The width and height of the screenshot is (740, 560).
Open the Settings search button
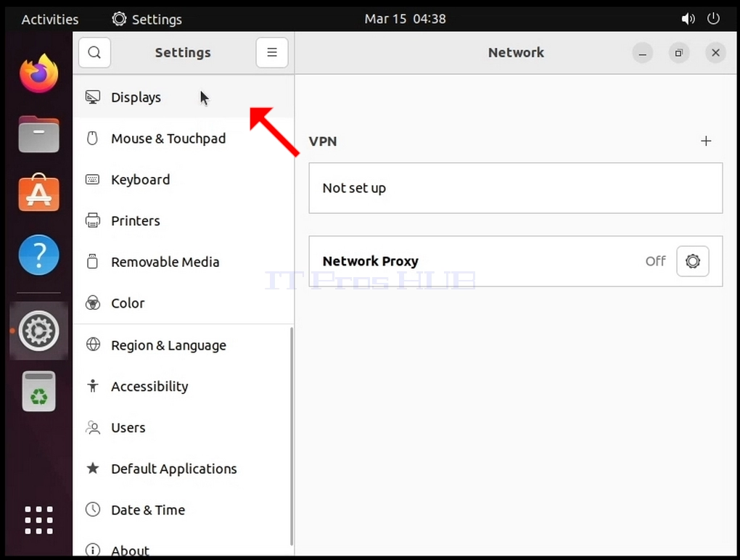click(94, 52)
